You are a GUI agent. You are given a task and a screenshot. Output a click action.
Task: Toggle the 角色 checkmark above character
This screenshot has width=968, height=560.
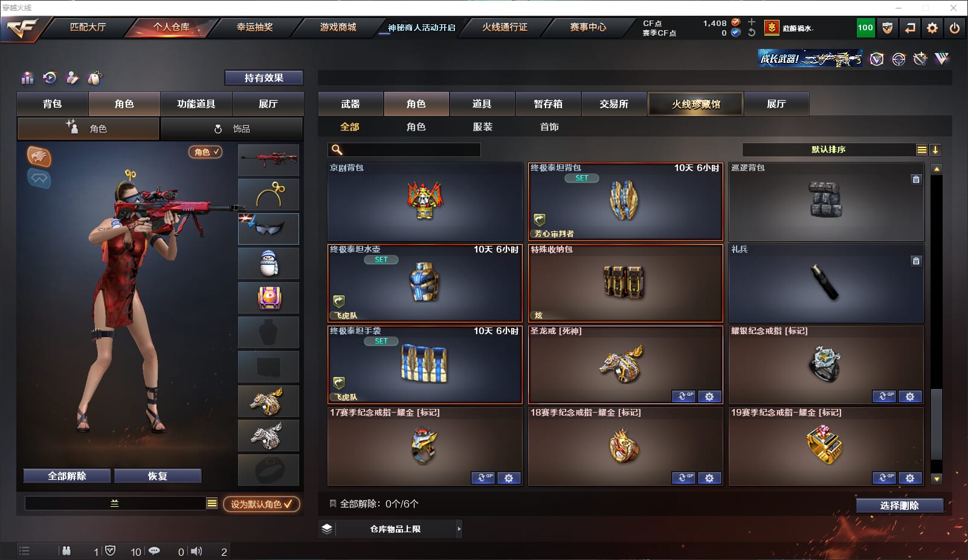(x=205, y=152)
